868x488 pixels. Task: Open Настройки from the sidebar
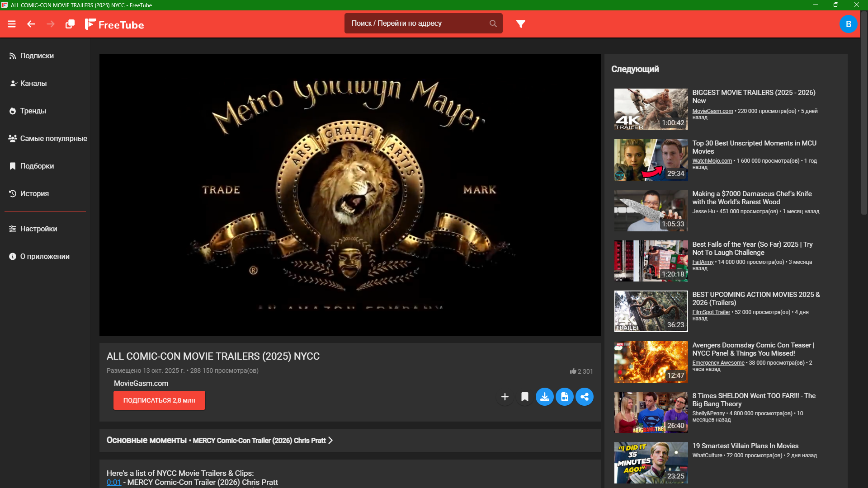click(38, 229)
